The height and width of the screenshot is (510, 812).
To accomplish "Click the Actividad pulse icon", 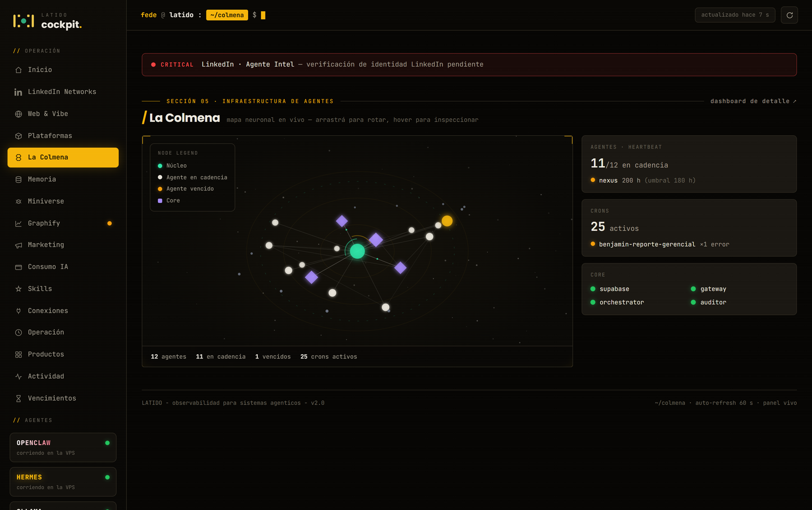I will click(x=18, y=377).
